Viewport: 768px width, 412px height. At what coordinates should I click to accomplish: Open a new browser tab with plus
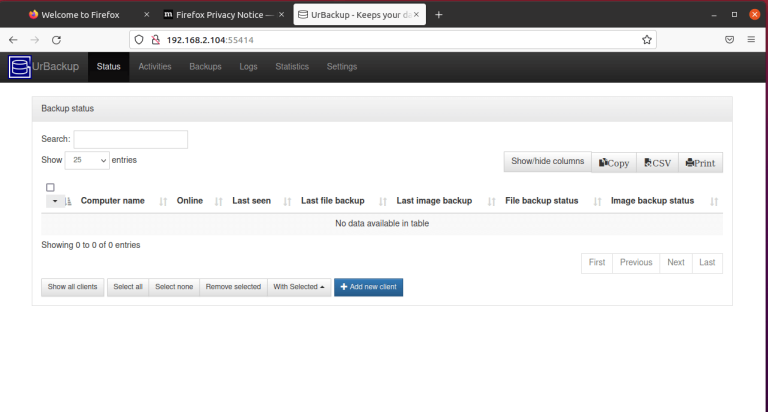click(x=438, y=15)
